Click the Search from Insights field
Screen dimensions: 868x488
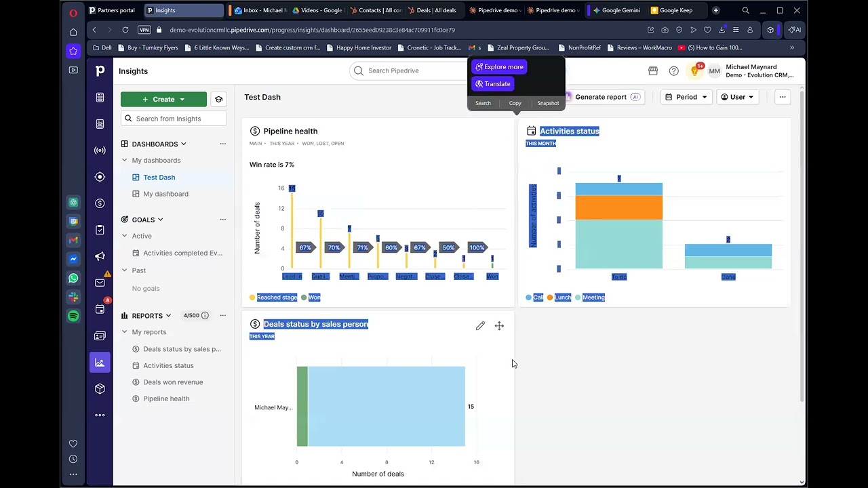[174, 119]
